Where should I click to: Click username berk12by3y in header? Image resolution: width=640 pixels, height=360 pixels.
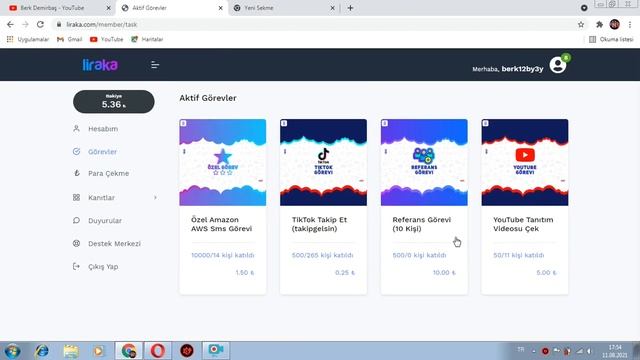[522, 69]
